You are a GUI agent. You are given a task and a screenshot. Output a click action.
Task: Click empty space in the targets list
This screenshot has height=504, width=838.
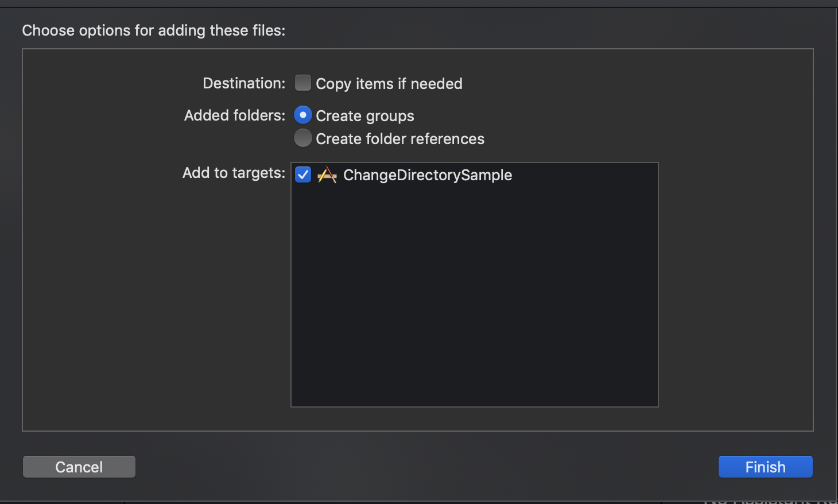[x=474, y=298]
